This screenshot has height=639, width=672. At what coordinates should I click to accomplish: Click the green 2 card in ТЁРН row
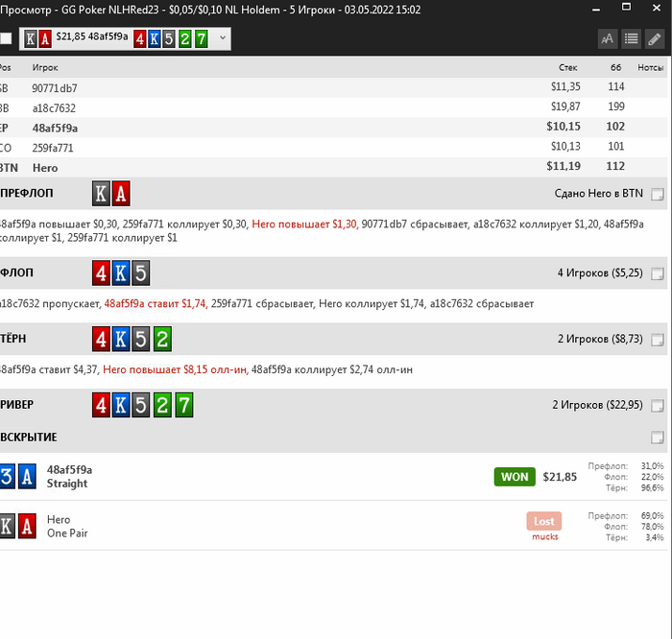(x=162, y=340)
